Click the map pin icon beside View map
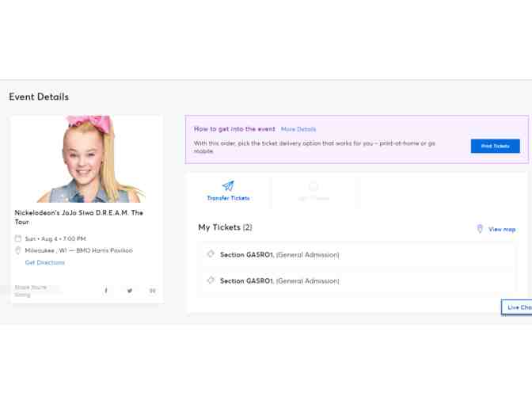The image size is (532, 404). [x=480, y=229]
